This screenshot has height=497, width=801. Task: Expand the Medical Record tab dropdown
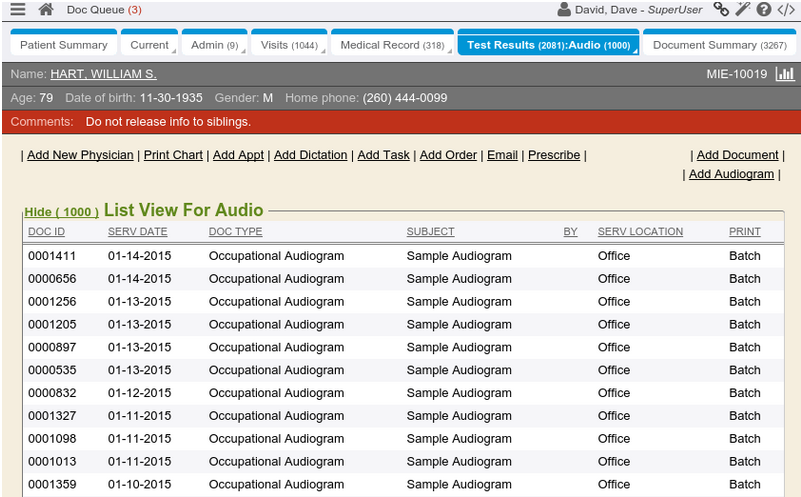(451, 51)
